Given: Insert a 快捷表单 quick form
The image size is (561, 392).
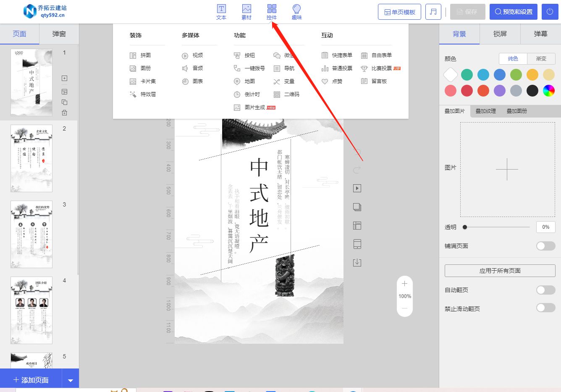Looking at the screenshot, I should tap(337, 55).
